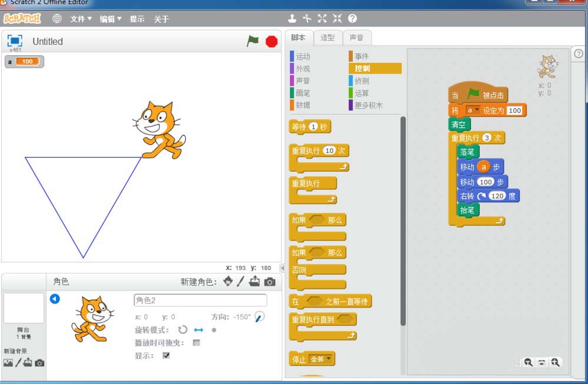The height and width of the screenshot is (384, 588).
Task: Click the Scratch logo
Action: pos(22,18)
